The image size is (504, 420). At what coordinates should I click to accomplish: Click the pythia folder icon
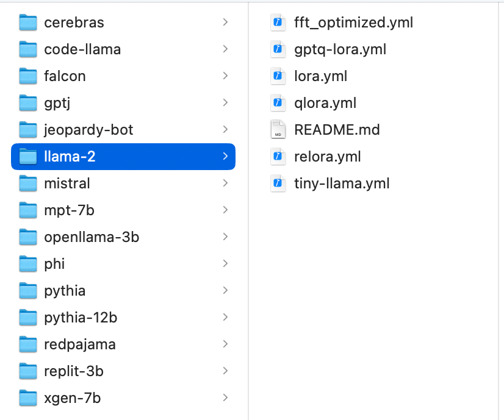[x=28, y=291]
